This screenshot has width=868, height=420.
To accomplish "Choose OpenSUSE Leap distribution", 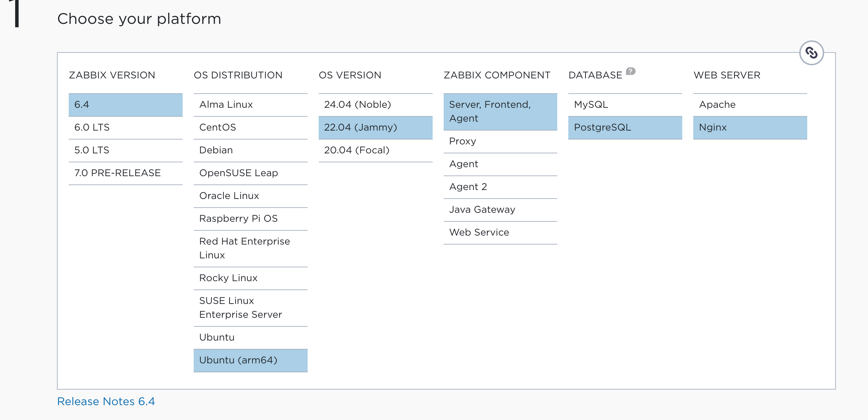I will 251,173.
